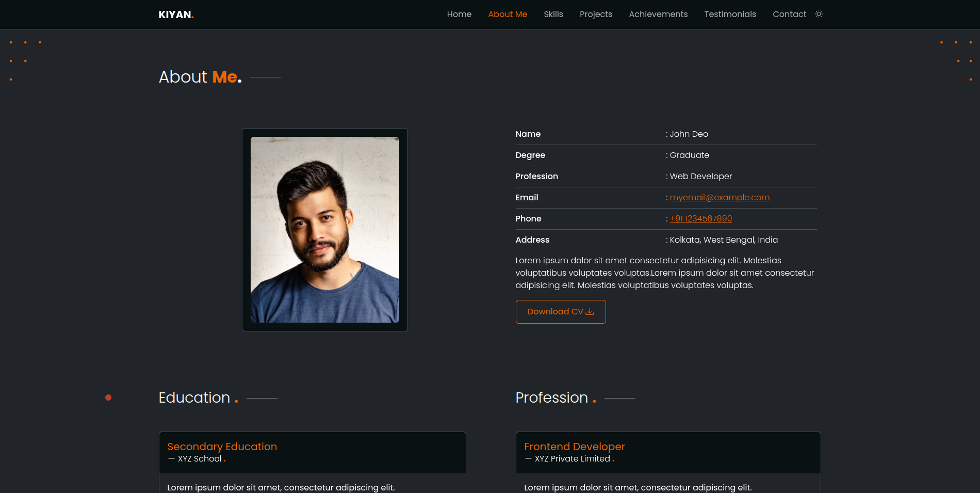
Task: Select About Me in the navigation
Action: tap(508, 14)
